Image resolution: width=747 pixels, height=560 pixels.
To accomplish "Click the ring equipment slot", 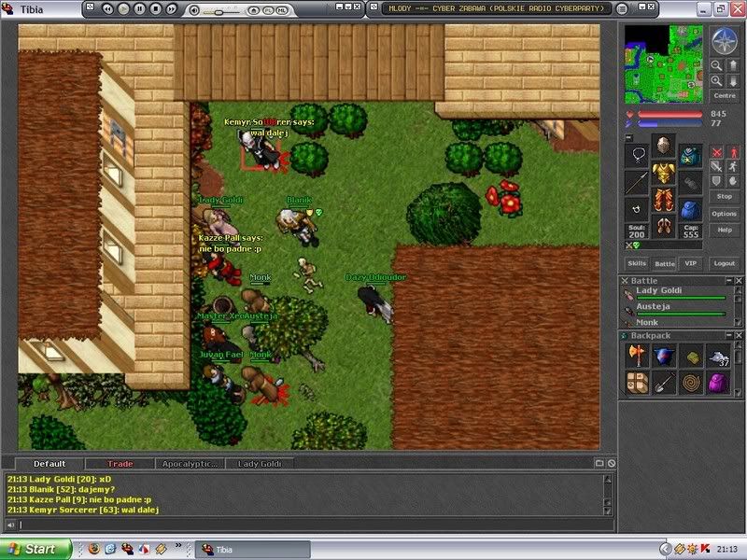I will (637, 209).
